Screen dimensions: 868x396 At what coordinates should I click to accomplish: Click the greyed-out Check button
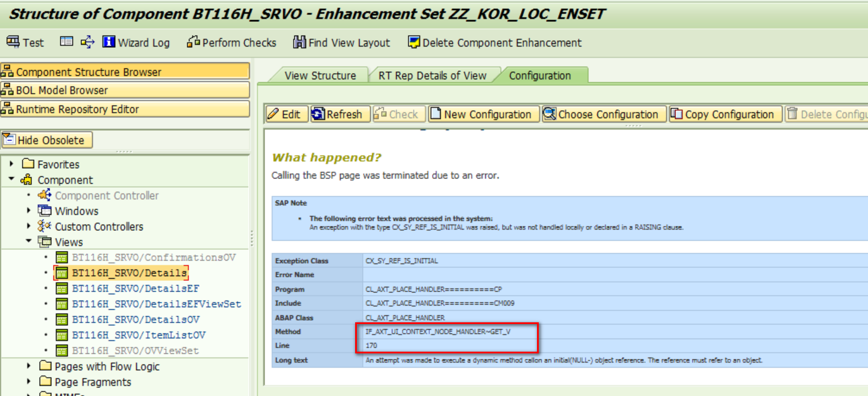(x=398, y=114)
